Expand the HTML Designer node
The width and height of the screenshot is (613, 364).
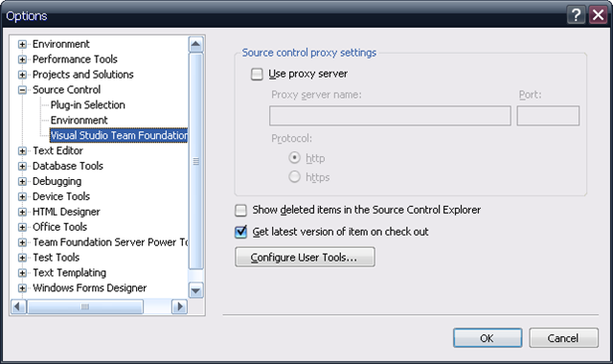22,212
